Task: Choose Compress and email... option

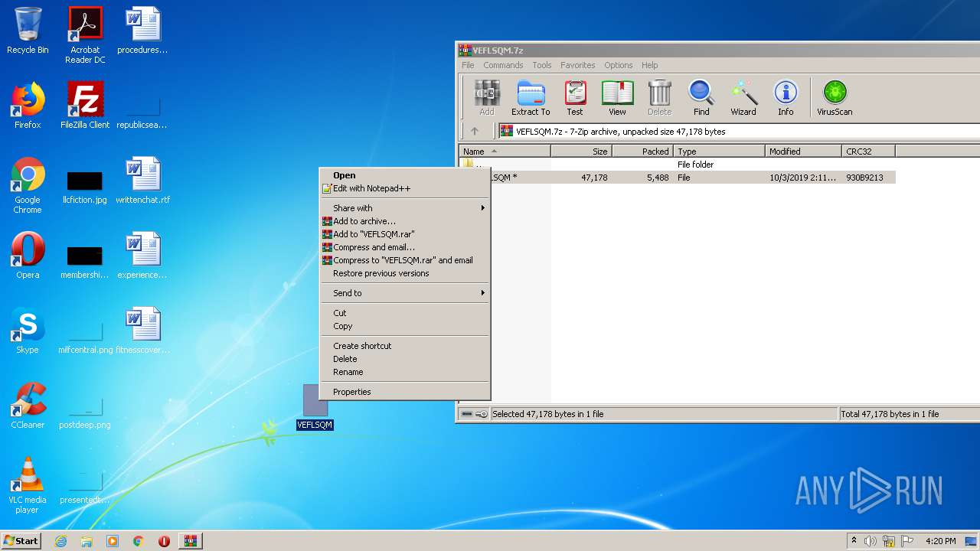Action: pyautogui.click(x=404, y=247)
